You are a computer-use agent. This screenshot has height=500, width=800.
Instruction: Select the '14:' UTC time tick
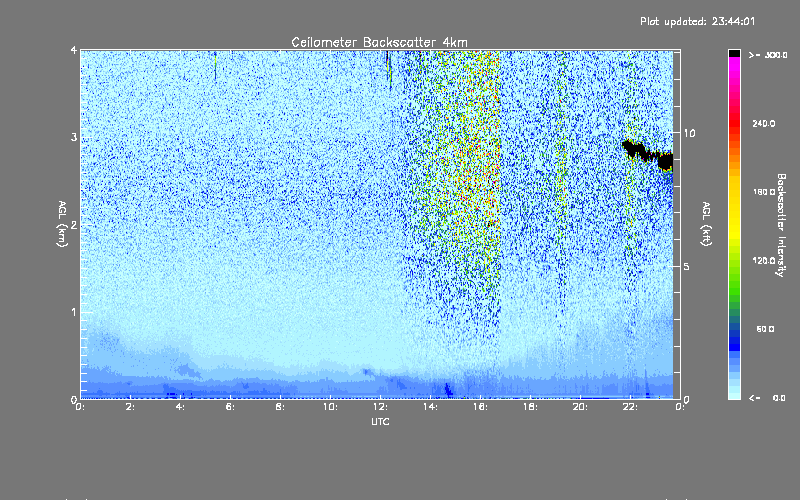430,407
